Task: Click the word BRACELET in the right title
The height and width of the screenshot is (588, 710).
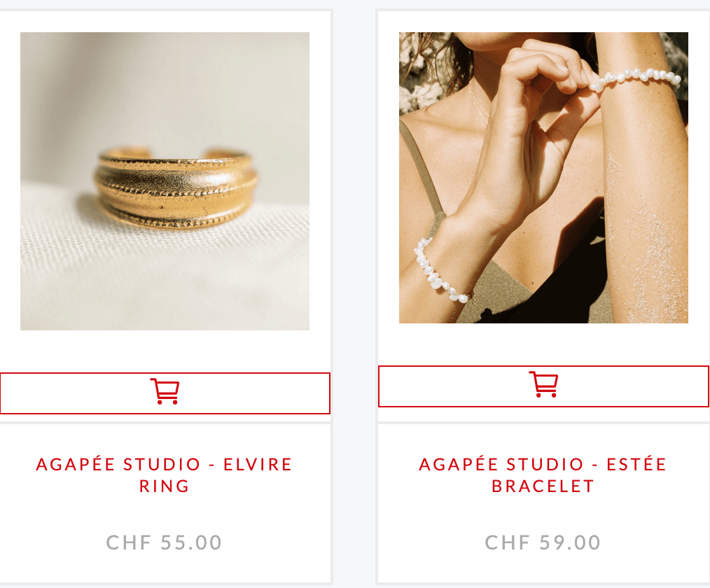Action: [x=543, y=486]
